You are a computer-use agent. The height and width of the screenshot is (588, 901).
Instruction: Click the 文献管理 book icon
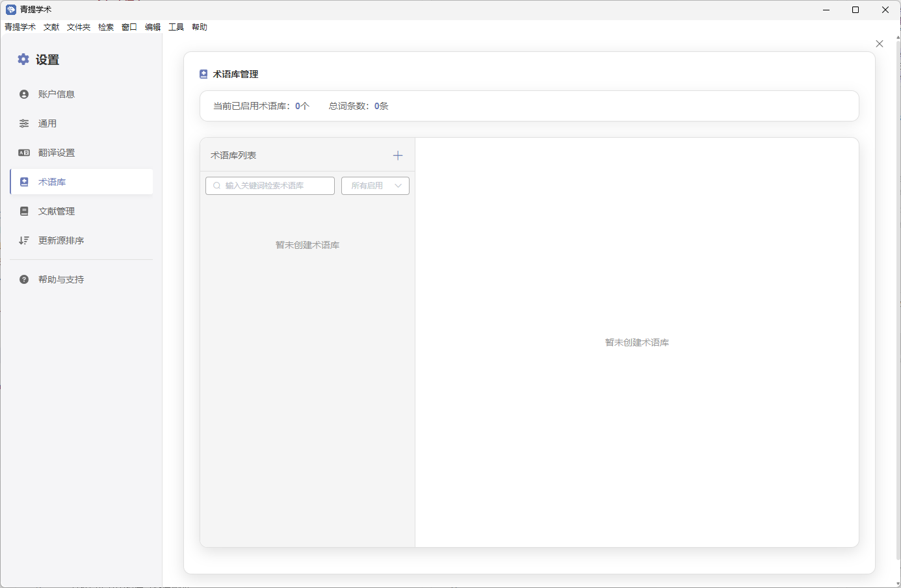24,211
